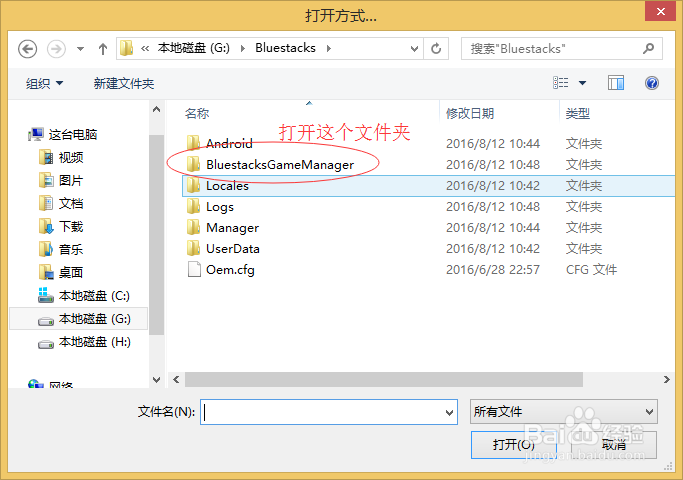Click the Oem.cfg file icon
The width and height of the screenshot is (683, 480).
tap(194, 269)
